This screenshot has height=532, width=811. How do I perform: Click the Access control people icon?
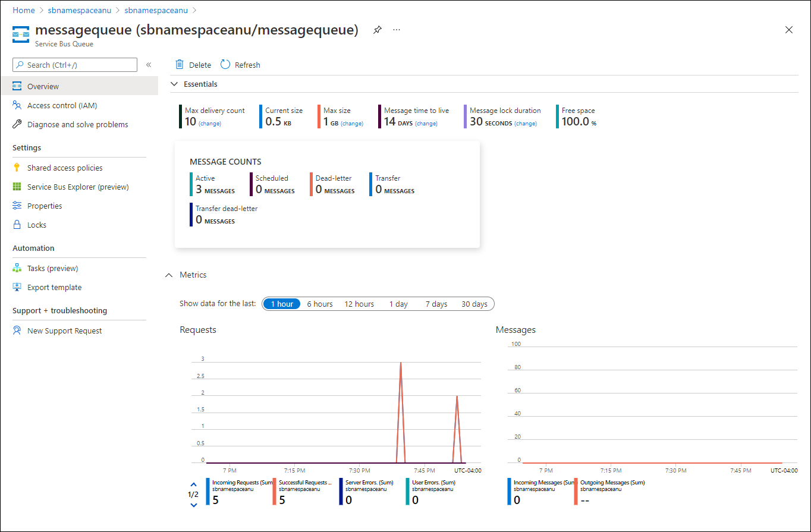17,105
